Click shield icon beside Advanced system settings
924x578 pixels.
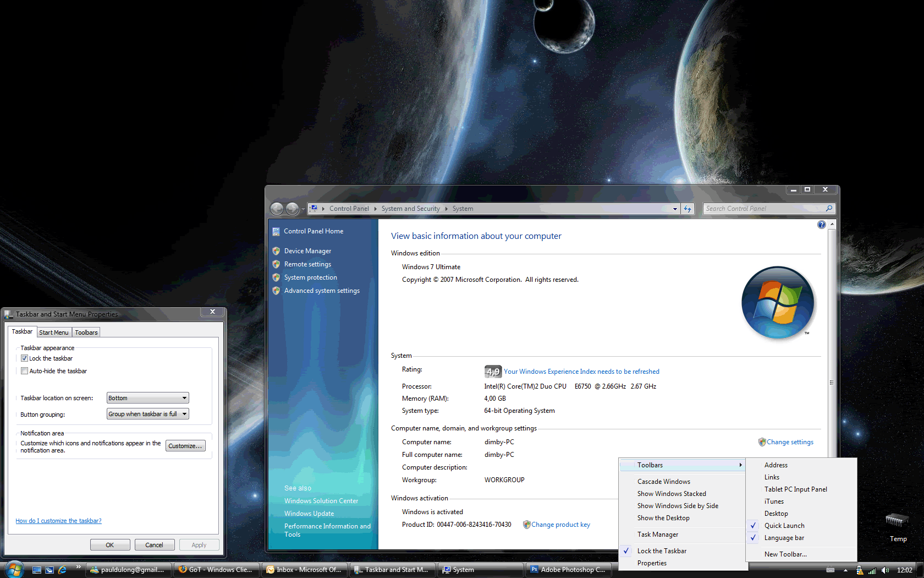click(x=276, y=291)
